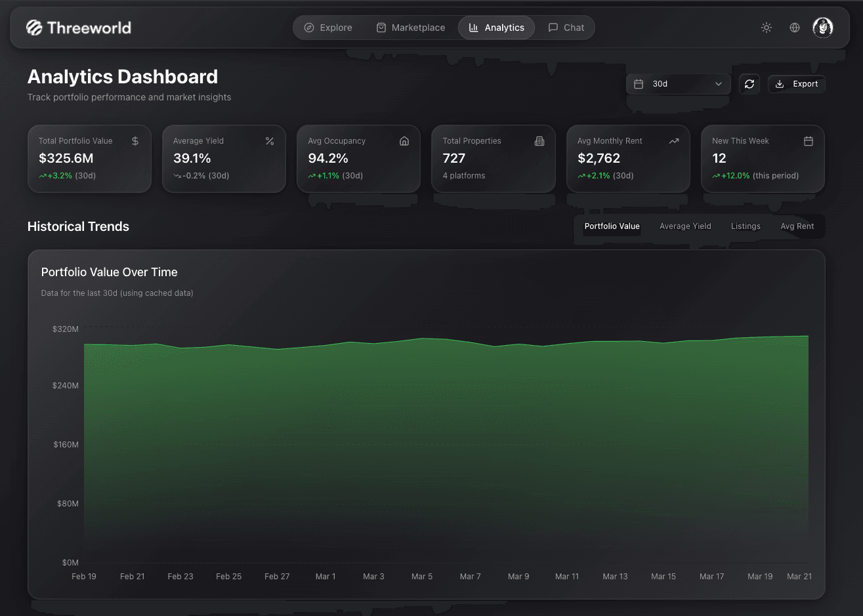Click the trend icon on Avg Monthly Rent card
This screenshot has width=863, height=616.
(674, 140)
